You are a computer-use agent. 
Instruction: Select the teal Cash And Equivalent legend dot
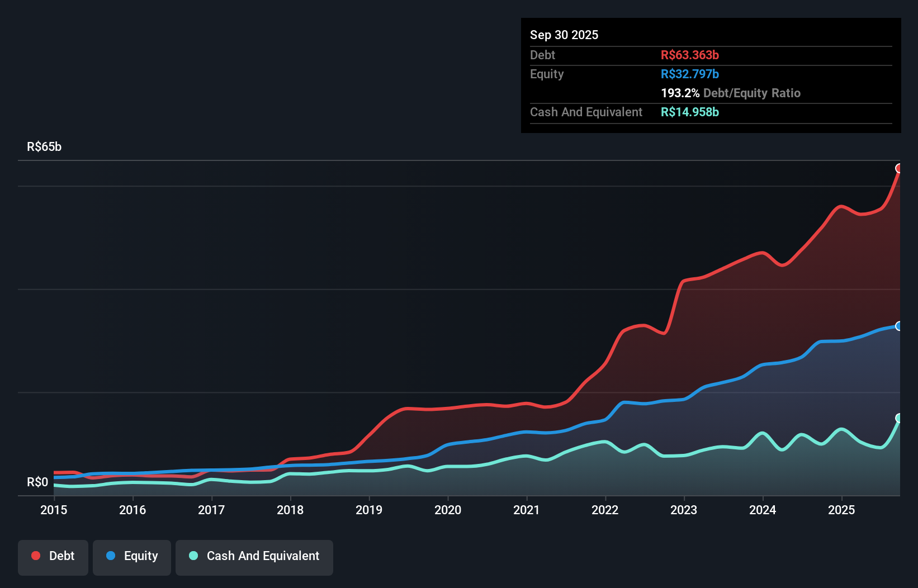[x=193, y=556]
